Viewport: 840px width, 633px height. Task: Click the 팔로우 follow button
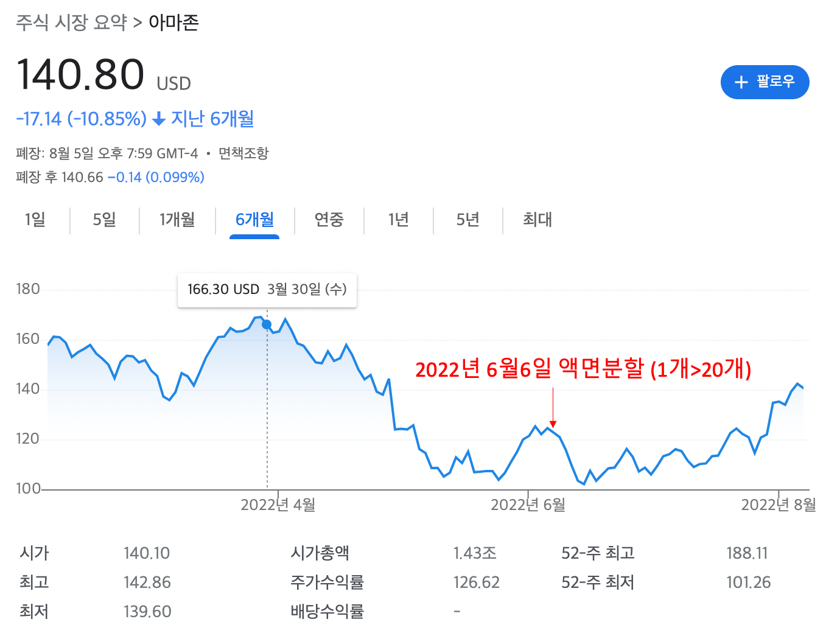[765, 82]
